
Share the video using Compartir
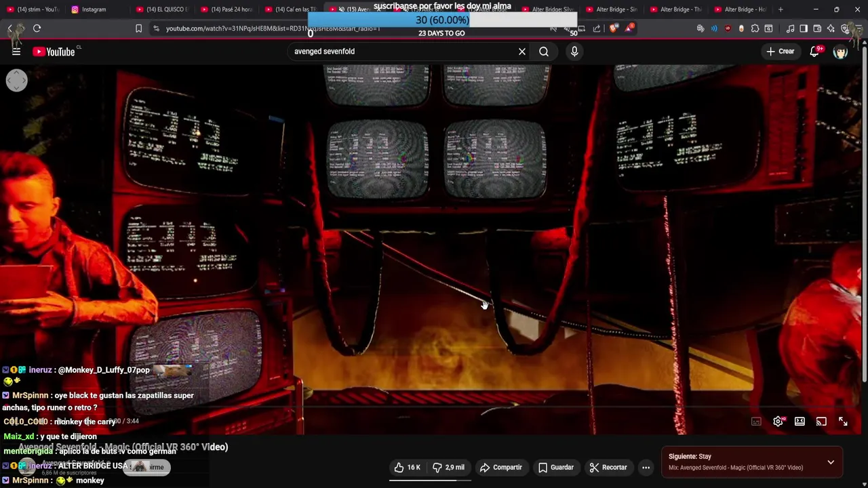501,468
